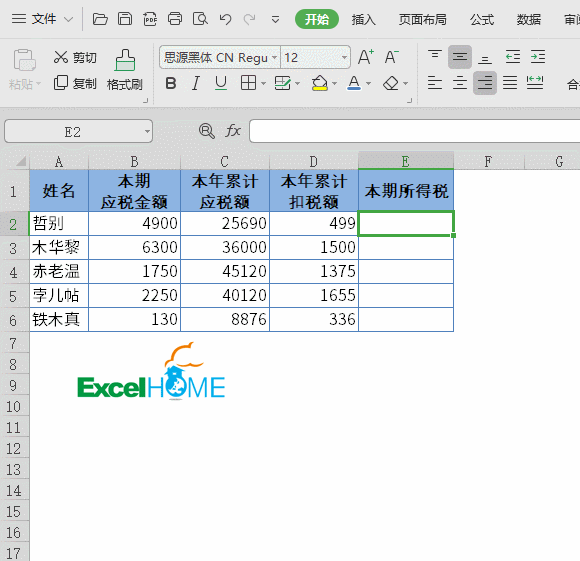Open font group dialog launcher
This screenshot has height=561, width=580.
coord(409,101)
